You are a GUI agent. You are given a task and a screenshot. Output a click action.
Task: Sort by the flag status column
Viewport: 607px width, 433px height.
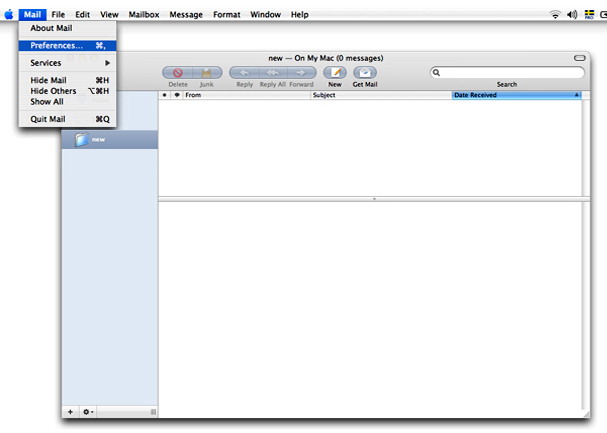tap(177, 95)
